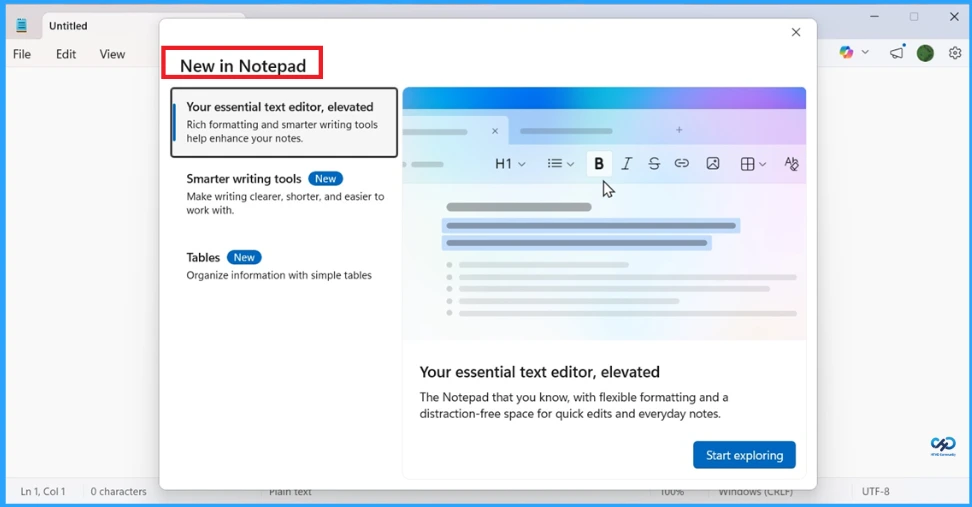This screenshot has width=972, height=507.
Task: Click the 0 characters status entry
Action: pyautogui.click(x=118, y=492)
